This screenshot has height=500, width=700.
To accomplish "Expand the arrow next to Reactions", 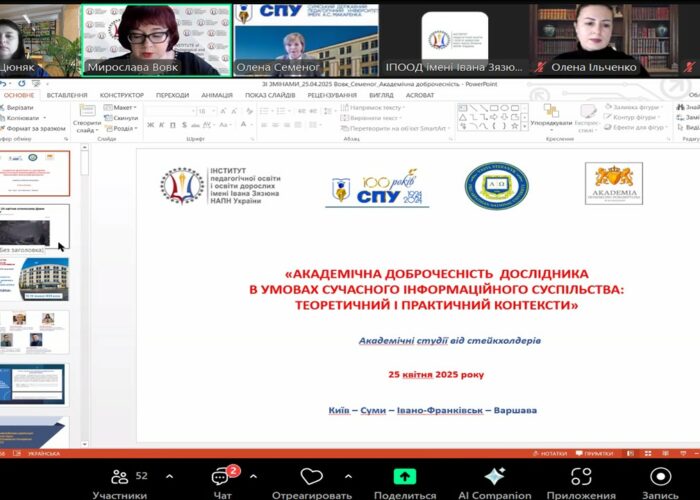I will click(349, 477).
